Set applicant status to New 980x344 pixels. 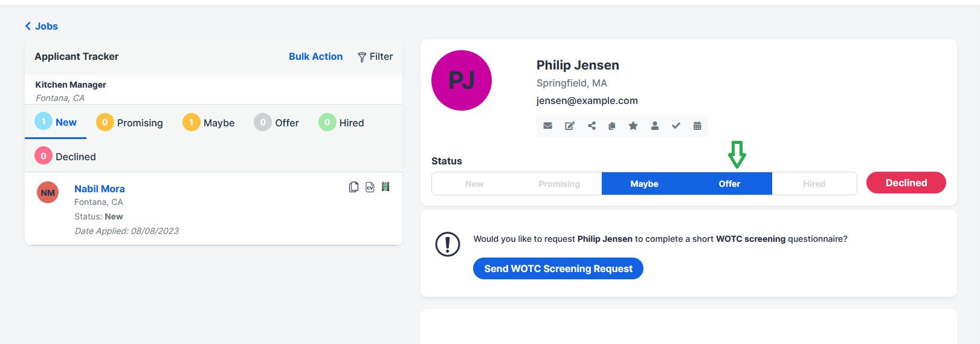(x=474, y=184)
